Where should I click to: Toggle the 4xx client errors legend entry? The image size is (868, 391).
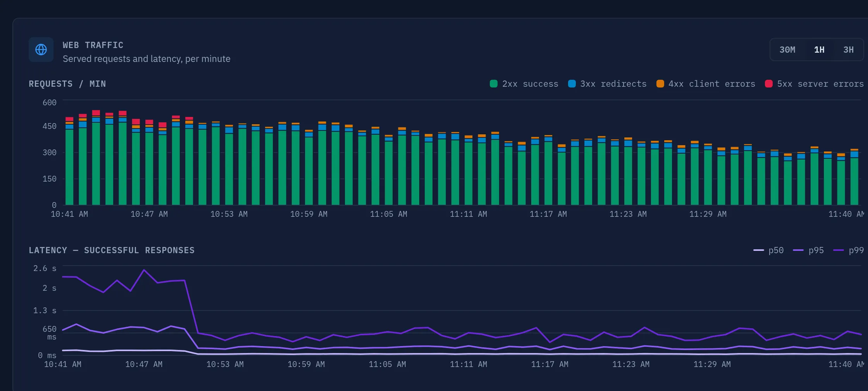[706, 84]
